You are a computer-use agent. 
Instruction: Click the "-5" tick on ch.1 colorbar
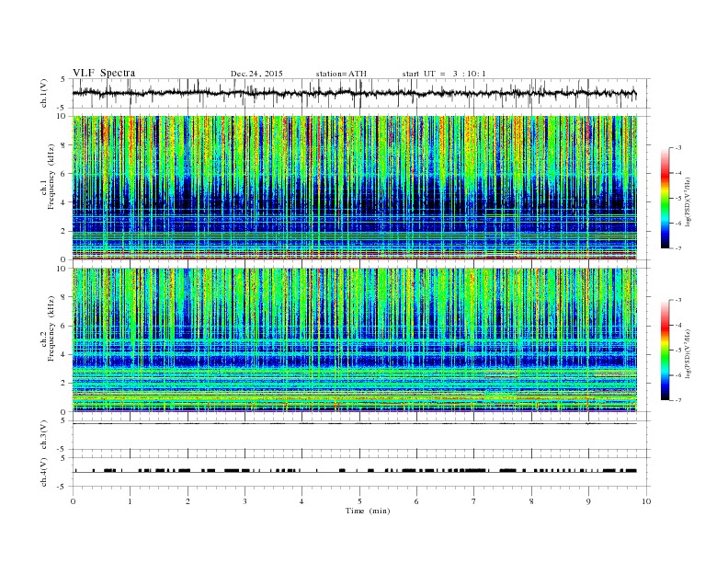pos(677,199)
